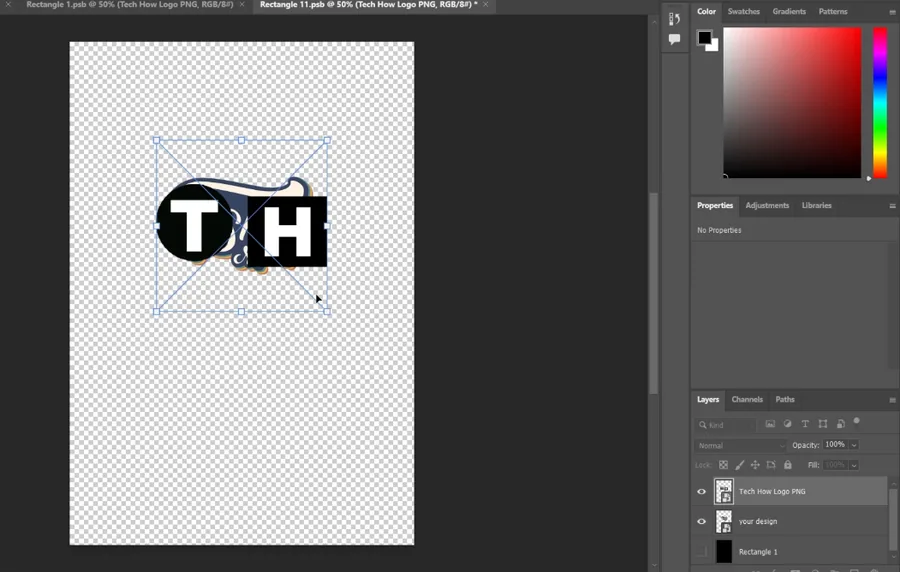Image resolution: width=900 pixels, height=572 pixels.
Task: Switch to the Patterns tab
Action: [x=833, y=11]
